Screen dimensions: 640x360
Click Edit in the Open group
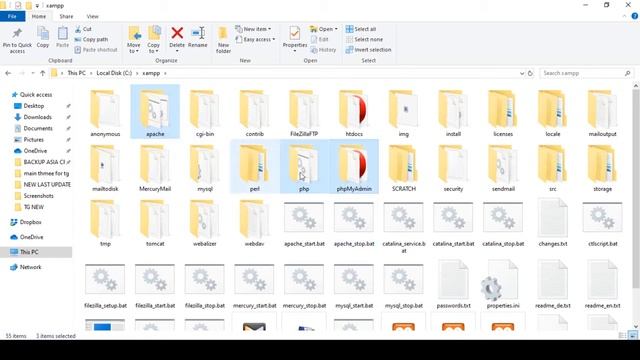[x=320, y=40]
